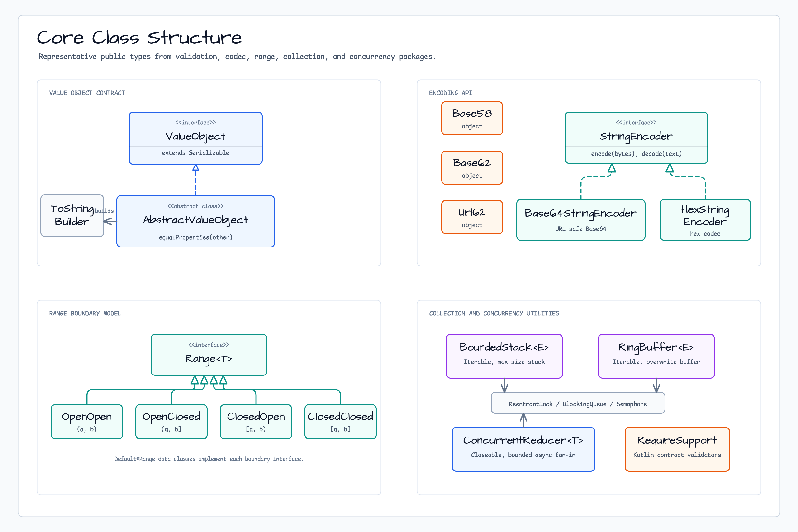Viewport: 798px width, 532px height.
Task: Click the 'ENCODING API' heading
Action: pos(451,93)
